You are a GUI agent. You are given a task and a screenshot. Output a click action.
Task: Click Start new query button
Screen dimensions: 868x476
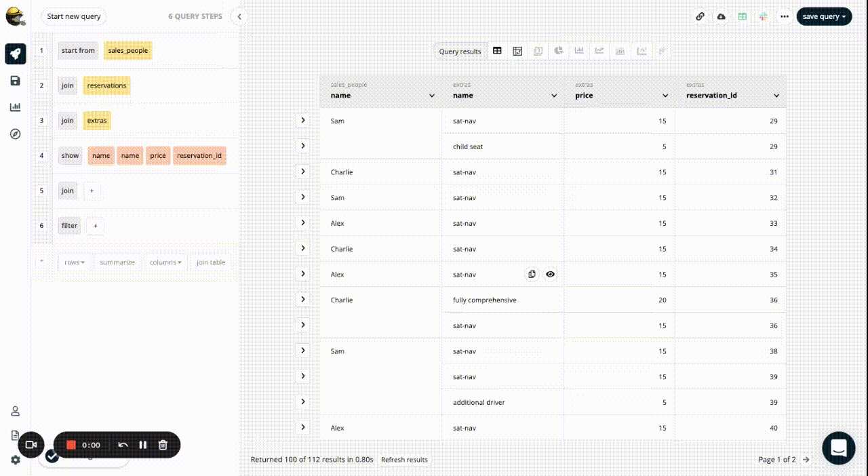click(x=74, y=17)
